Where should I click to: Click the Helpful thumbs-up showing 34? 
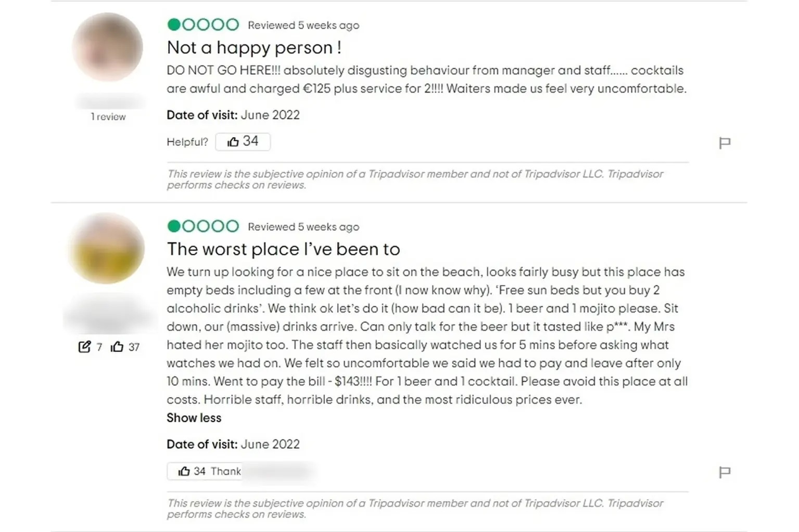(243, 141)
